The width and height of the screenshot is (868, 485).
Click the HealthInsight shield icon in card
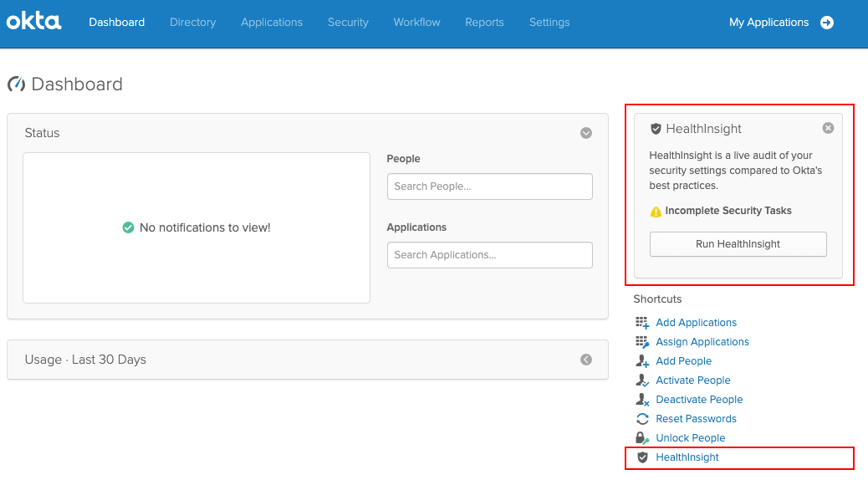click(656, 129)
